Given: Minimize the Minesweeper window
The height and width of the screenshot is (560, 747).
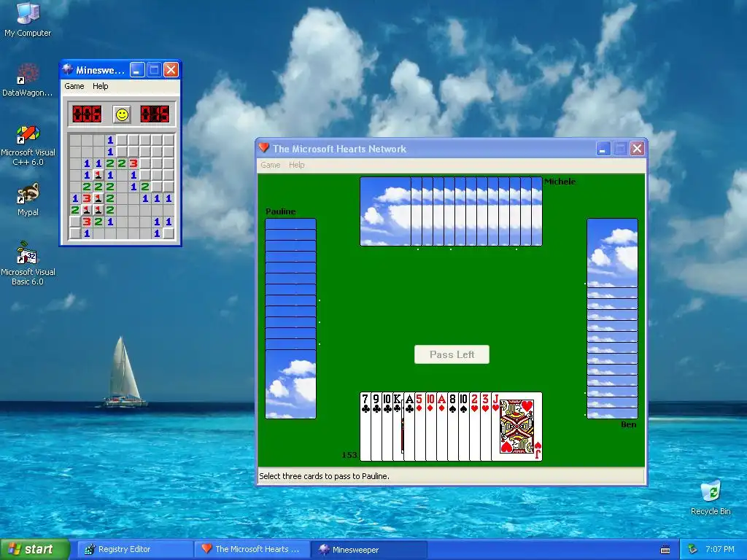Looking at the screenshot, I should [137, 70].
